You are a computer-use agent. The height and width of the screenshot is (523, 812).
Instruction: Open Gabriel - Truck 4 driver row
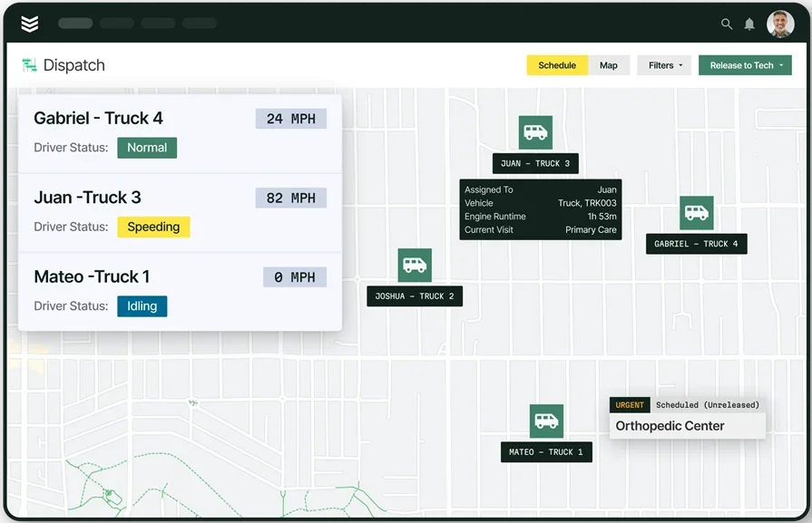(180, 132)
